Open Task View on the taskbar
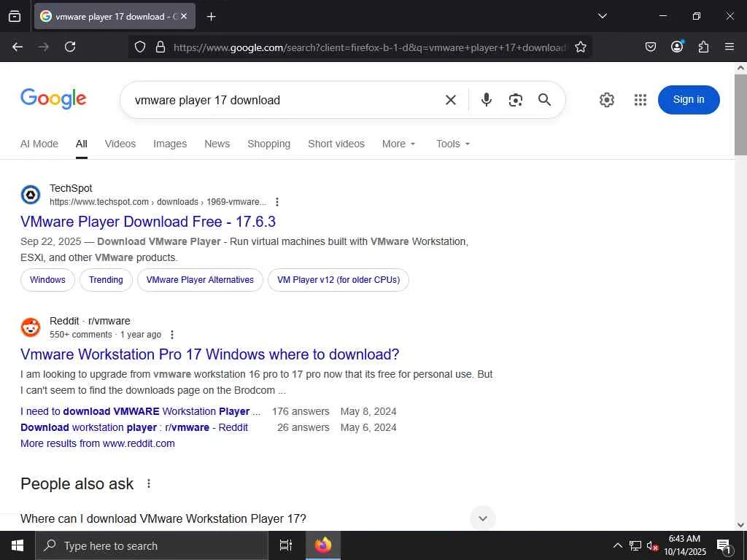 click(x=285, y=545)
